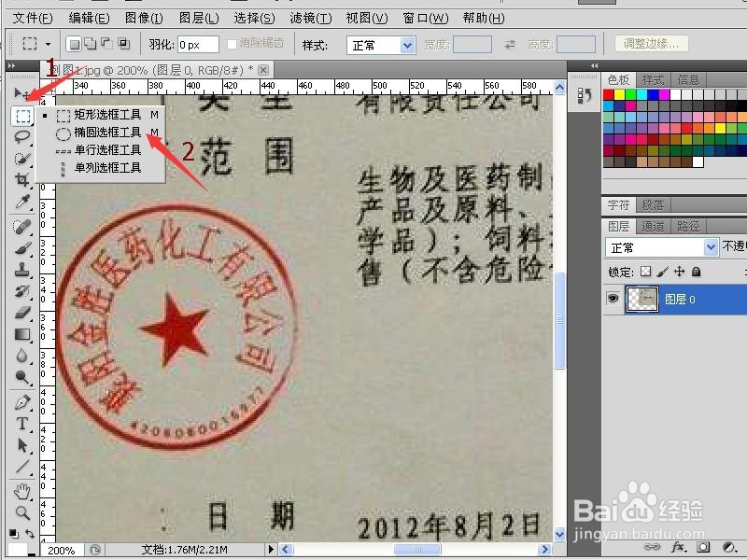Viewport: 747px width, 560px height.
Task: Select the Quick Selection tool
Action: 21,158
